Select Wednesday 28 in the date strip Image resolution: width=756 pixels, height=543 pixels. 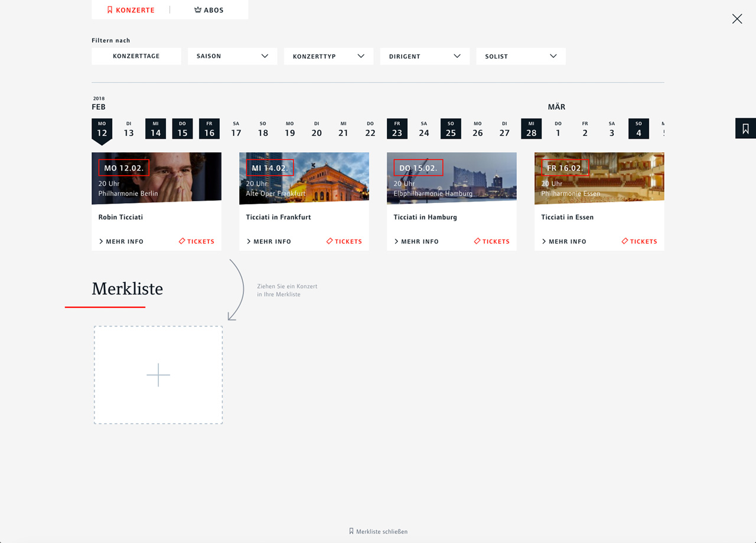(x=532, y=129)
